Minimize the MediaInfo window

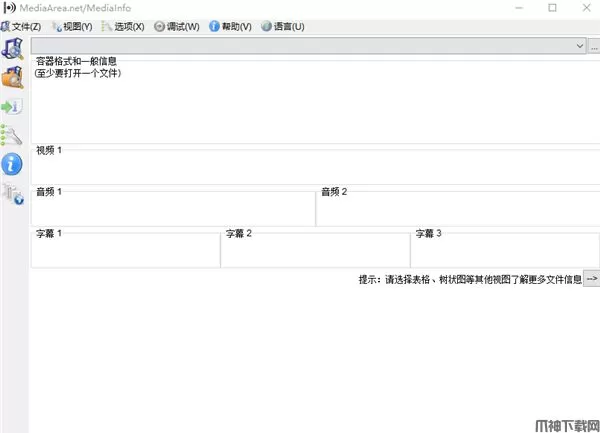[519, 8]
